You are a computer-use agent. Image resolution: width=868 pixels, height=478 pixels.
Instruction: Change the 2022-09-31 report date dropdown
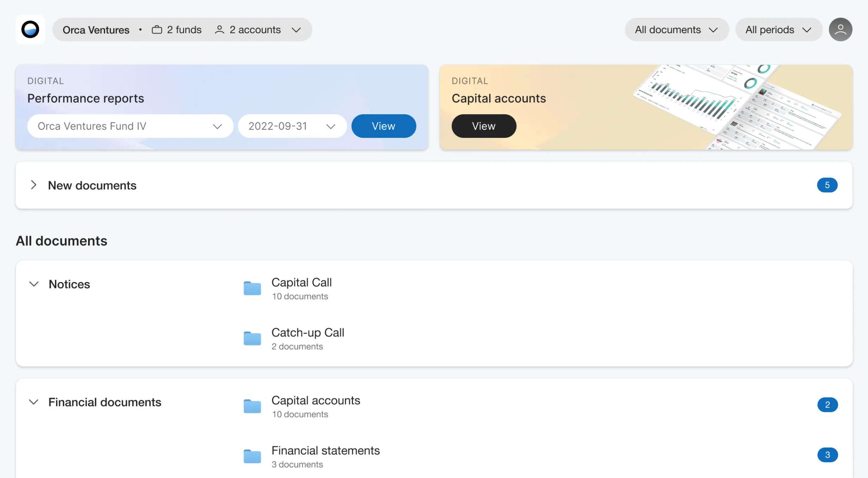point(292,126)
